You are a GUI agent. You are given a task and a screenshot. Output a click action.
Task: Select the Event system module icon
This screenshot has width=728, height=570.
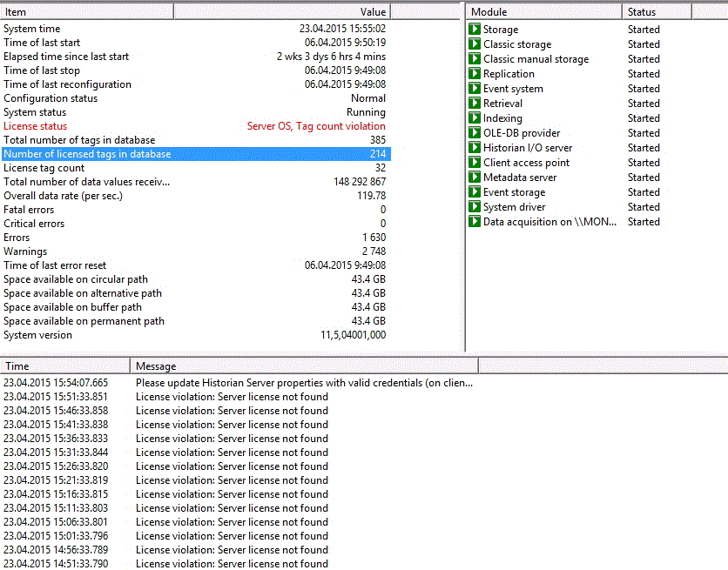tap(475, 89)
